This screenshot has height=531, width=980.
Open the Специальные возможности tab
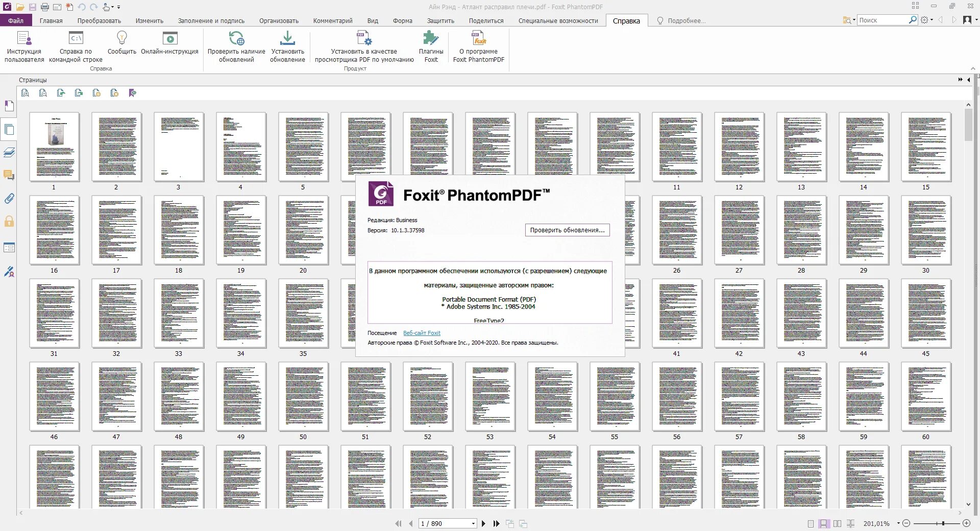(558, 20)
